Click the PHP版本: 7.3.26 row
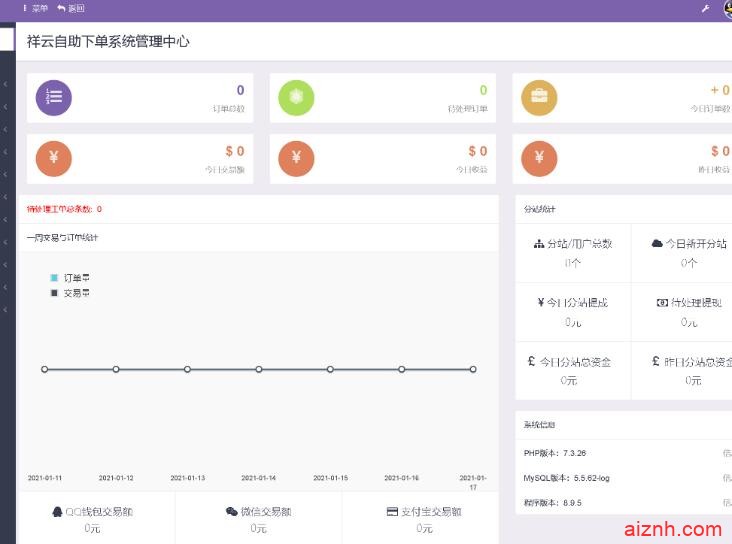This screenshot has width=732, height=544. tap(623, 453)
